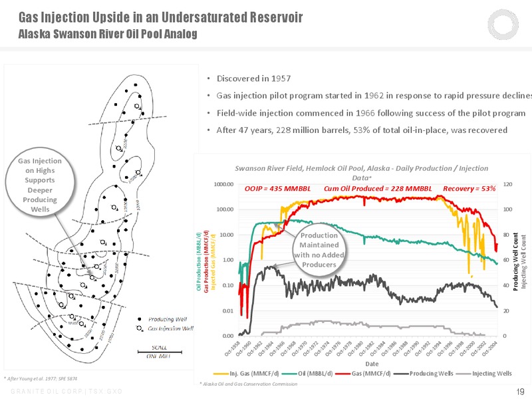Select the 'Oil Production (MBBL/d)' axis label
This screenshot has height=399, width=532.
[198, 261]
